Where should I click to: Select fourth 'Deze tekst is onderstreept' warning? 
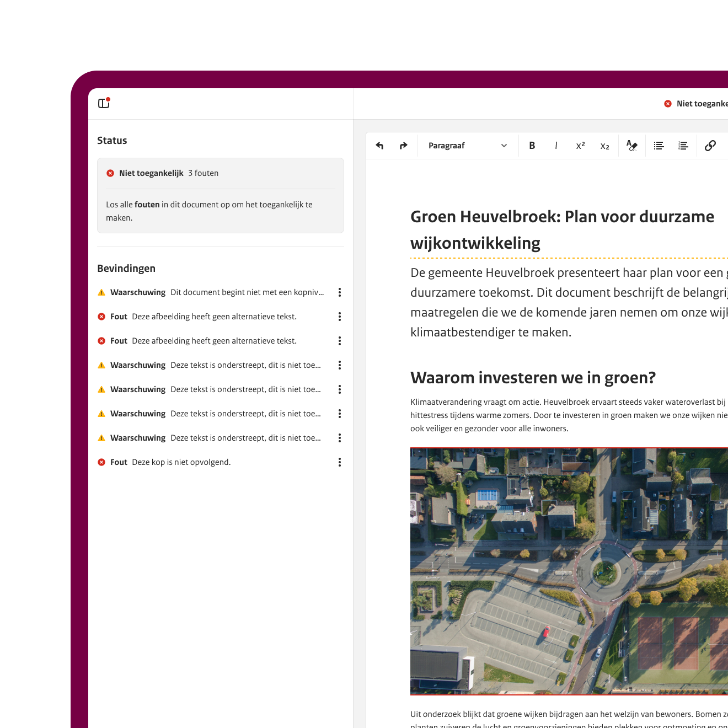[x=210, y=438]
